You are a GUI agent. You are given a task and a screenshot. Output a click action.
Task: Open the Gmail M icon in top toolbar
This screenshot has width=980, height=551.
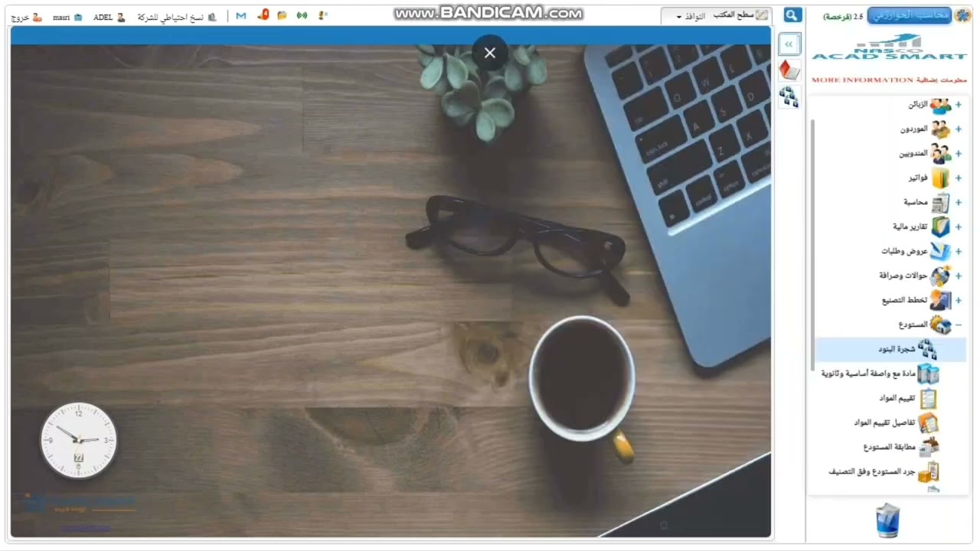pyautogui.click(x=241, y=16)
